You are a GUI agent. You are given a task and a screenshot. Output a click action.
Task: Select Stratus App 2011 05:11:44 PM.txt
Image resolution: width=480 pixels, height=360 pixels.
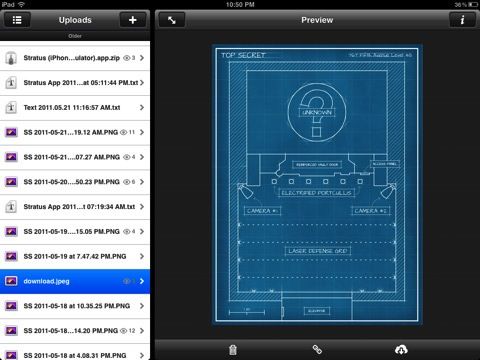pyautogui.click(x=75, y=83)
